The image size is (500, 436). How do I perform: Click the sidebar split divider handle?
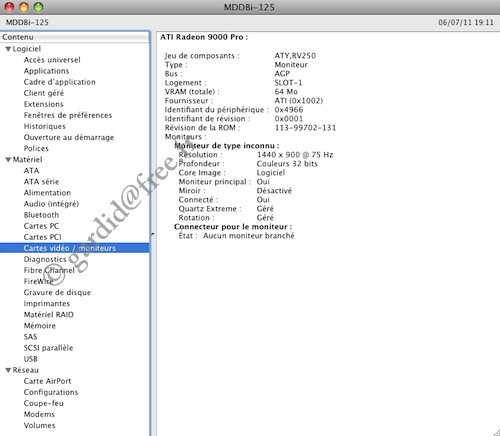tap(153, 234)
